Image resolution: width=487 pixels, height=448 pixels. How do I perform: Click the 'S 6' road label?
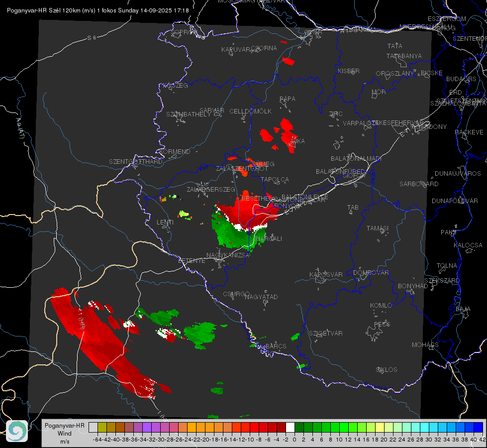92,38
